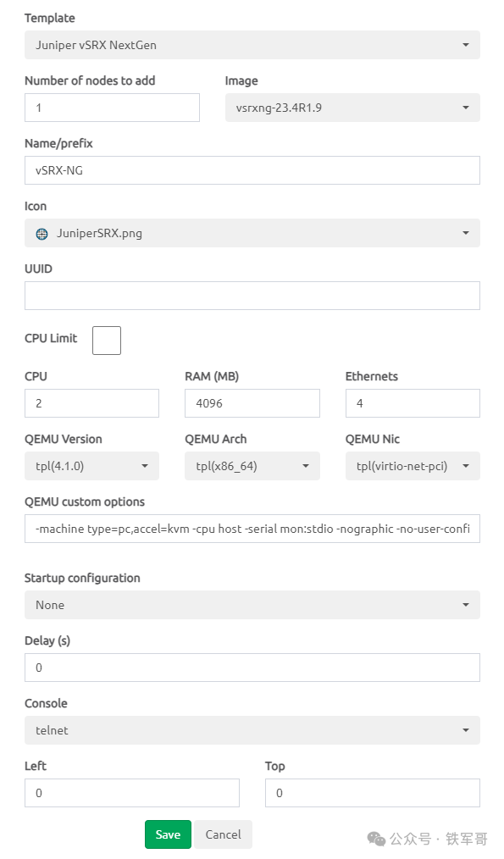Image resolution: width=504 pixels, height=859 pixels.
Task: Focus the Number of nodes to add field
Action: tap(112, 108)
